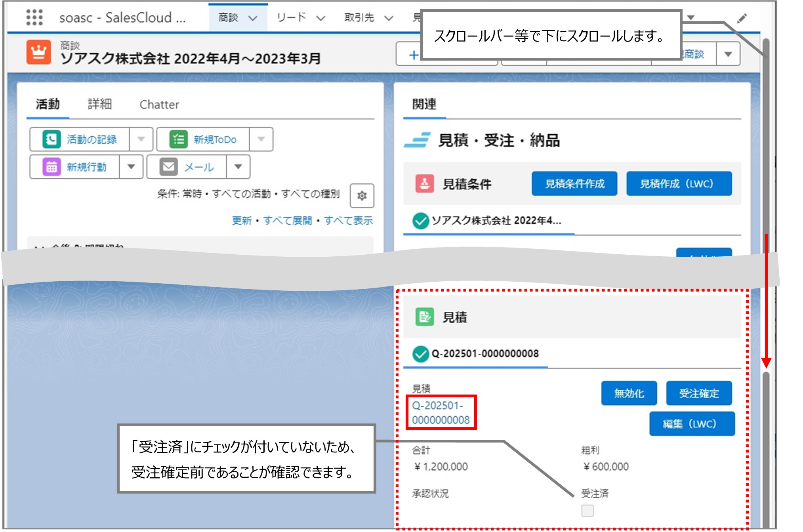Open dropdown next to メール
Screen dimensions: 803x532
coord(238,167)
